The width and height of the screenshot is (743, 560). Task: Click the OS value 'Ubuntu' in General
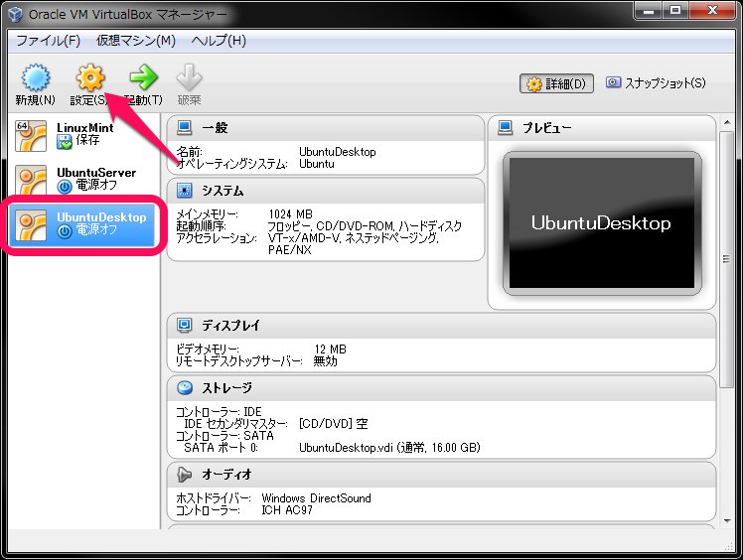coord(317,164)
